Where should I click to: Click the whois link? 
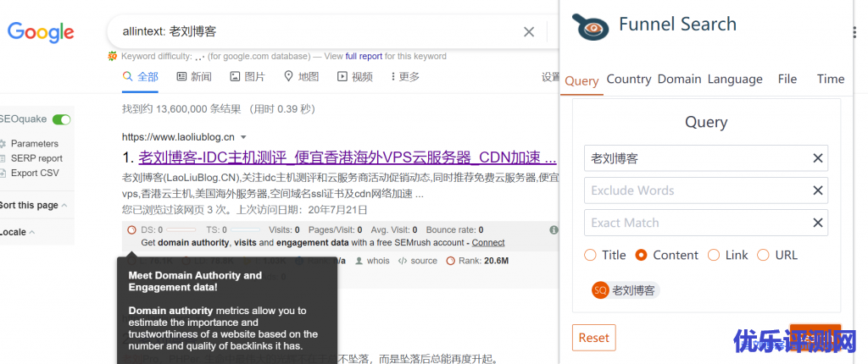373,261
